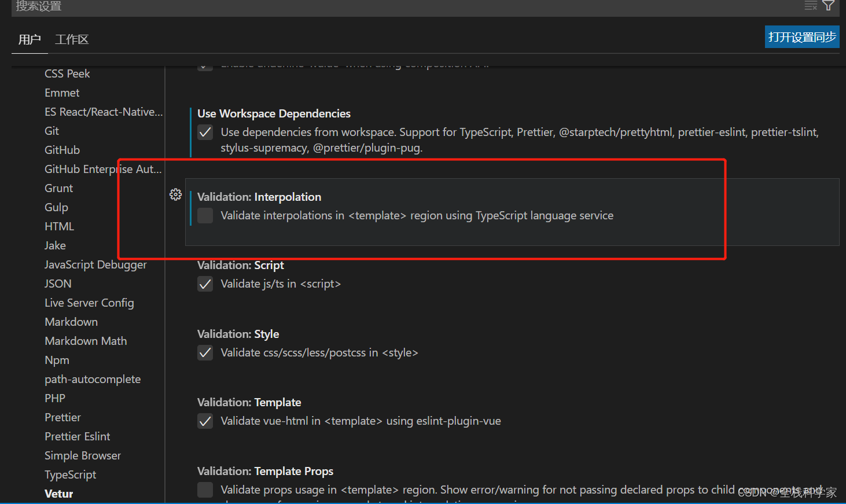The width and height of the screenshot is (846, 504).
Task: Open the gear menu for Validation: Interpolation
Action: coord(175,194)
